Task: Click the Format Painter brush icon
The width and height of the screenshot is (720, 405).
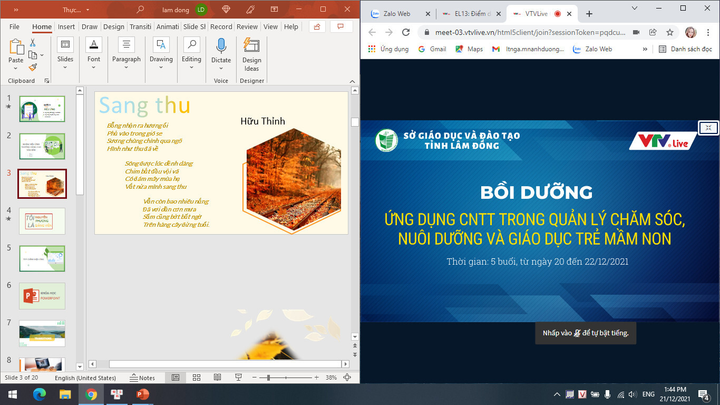Action: pos(33,69)
